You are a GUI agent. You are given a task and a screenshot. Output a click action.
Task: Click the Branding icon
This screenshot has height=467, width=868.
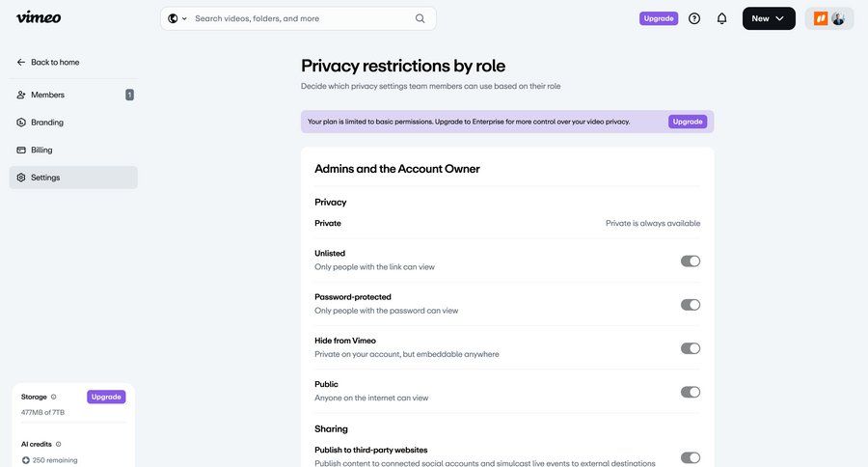(21, 123)
